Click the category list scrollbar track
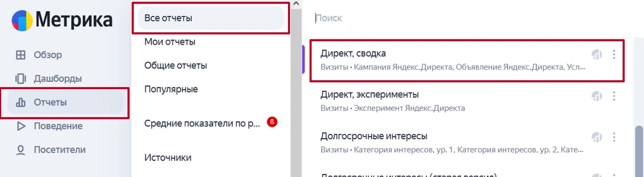The height and width of the screenshot is (177, 644). click(296, 92)
